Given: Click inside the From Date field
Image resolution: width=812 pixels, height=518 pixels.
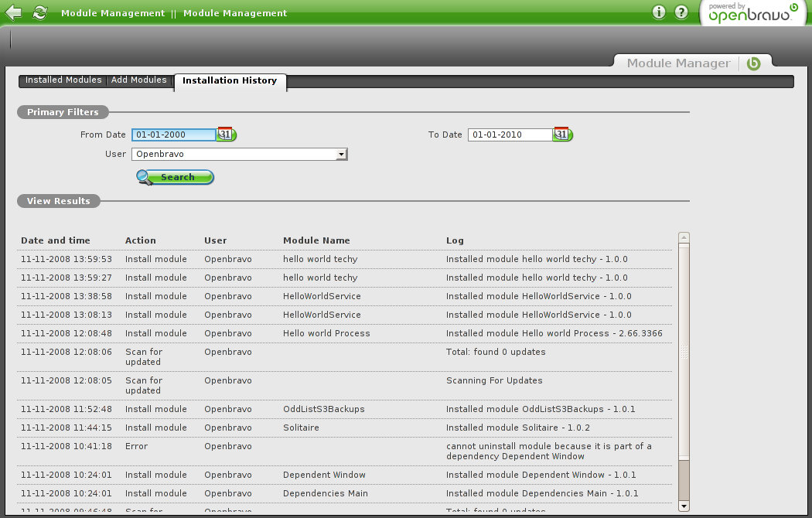Looking at the screenshot, I should [173, 135].
